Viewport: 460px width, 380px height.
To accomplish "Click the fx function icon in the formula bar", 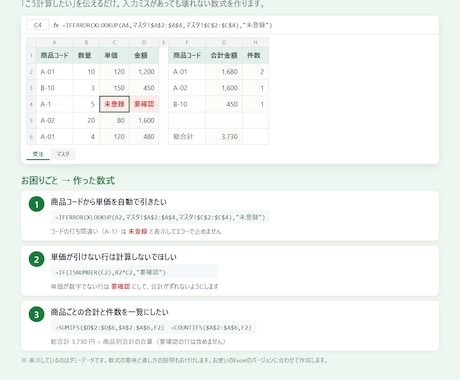I will [x=56, y=25].
